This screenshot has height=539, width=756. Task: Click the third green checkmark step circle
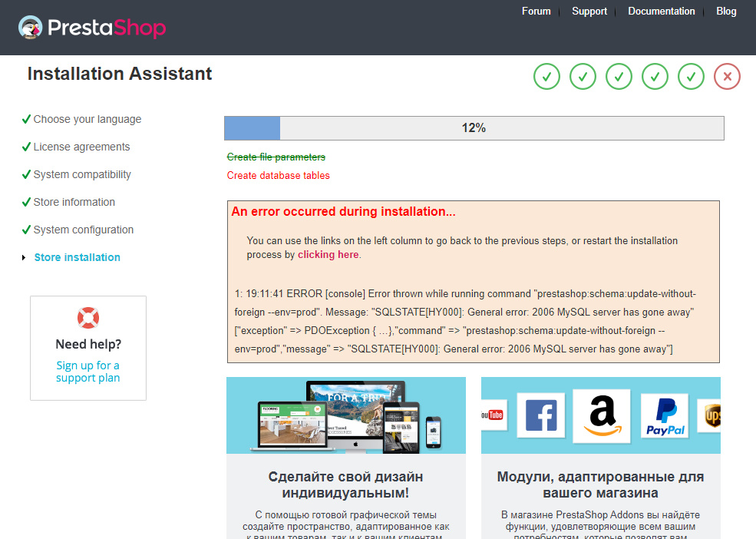(619, 77)
